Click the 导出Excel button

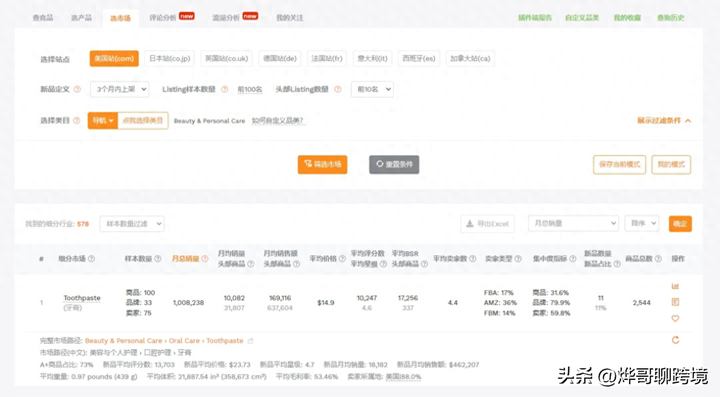(x=487, y=224)
